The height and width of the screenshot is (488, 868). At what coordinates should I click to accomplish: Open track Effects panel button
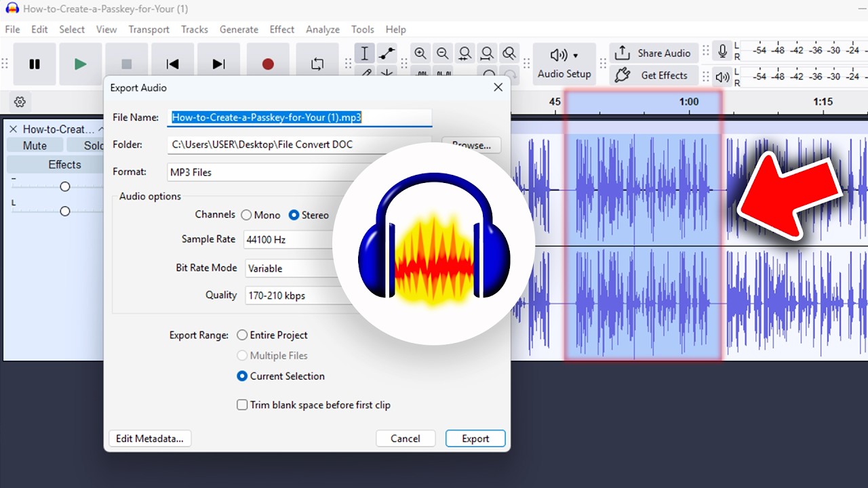point(64,165)
